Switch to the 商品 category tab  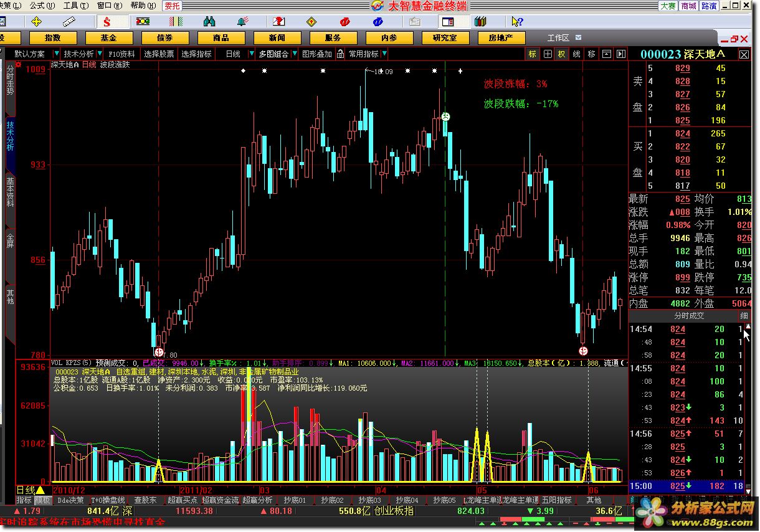[x=221, y=38]
